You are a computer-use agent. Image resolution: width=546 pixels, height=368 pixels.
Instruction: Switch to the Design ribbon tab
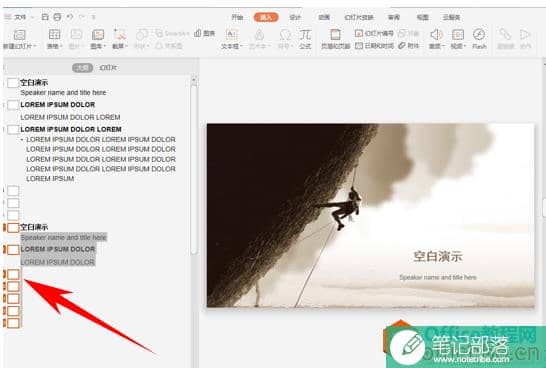pyautogui.click(x=295, y=17)
